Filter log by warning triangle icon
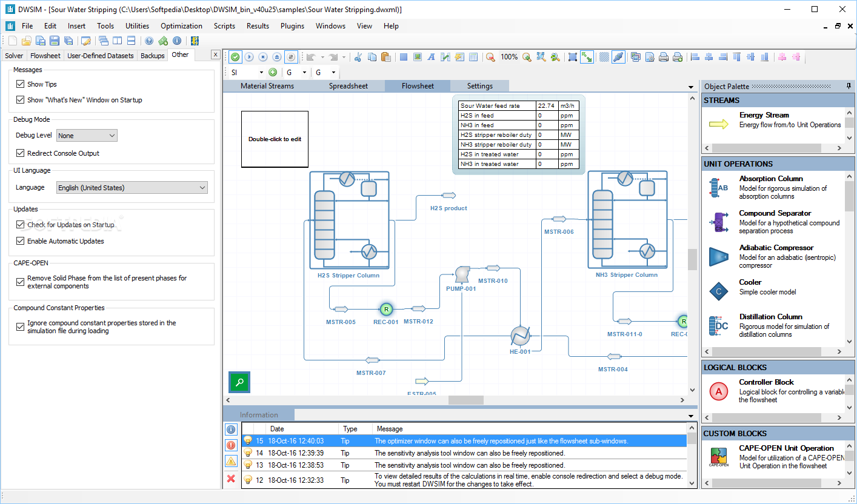 pos(231,462)
